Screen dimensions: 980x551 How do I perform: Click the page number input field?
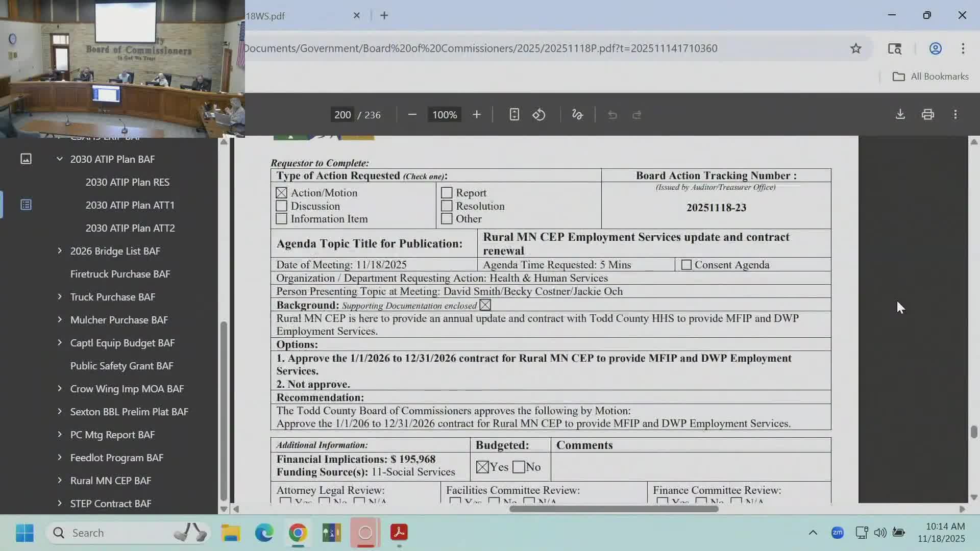[x=342, y=115]
